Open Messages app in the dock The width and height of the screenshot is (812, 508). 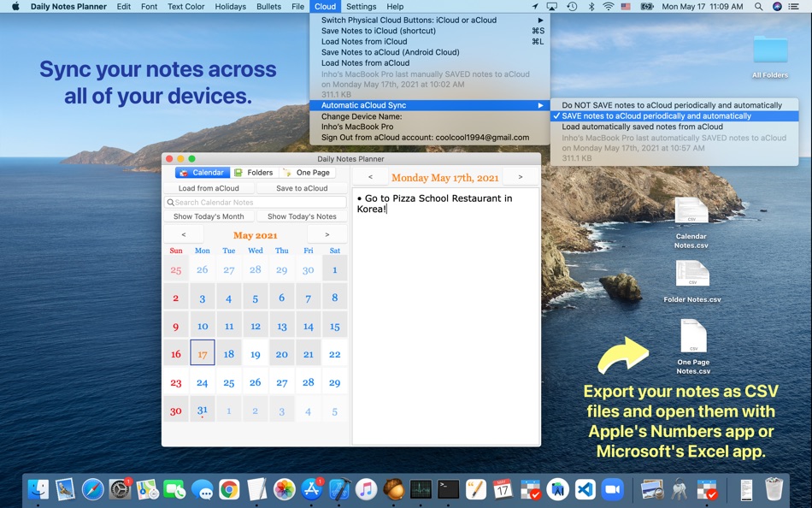pos(202,489)
